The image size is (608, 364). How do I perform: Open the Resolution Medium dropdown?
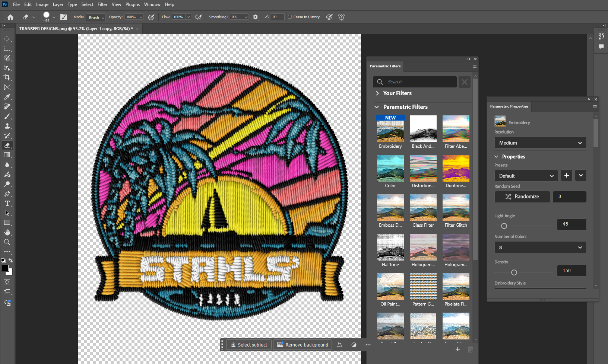point(540,143)
